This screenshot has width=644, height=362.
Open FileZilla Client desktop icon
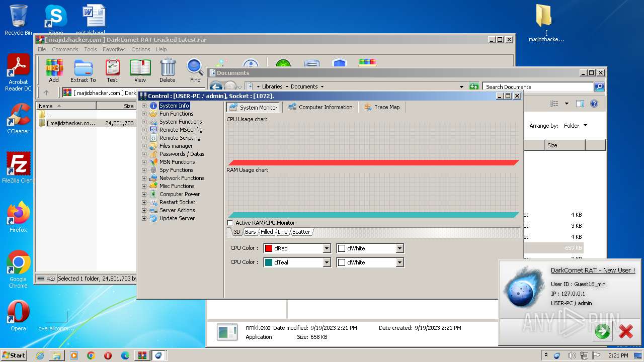click(x=18, y=168)
